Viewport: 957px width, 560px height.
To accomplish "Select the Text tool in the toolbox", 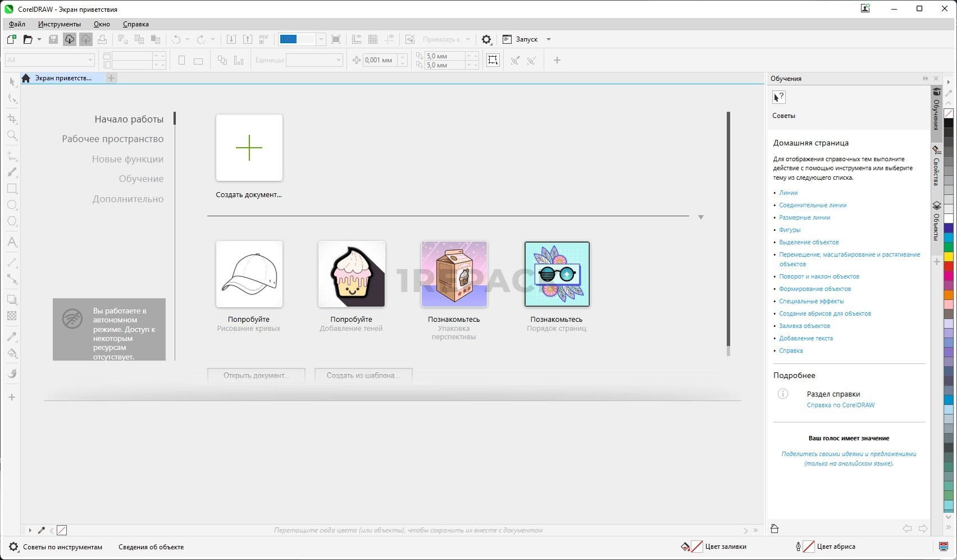I will tap(12, 242).
